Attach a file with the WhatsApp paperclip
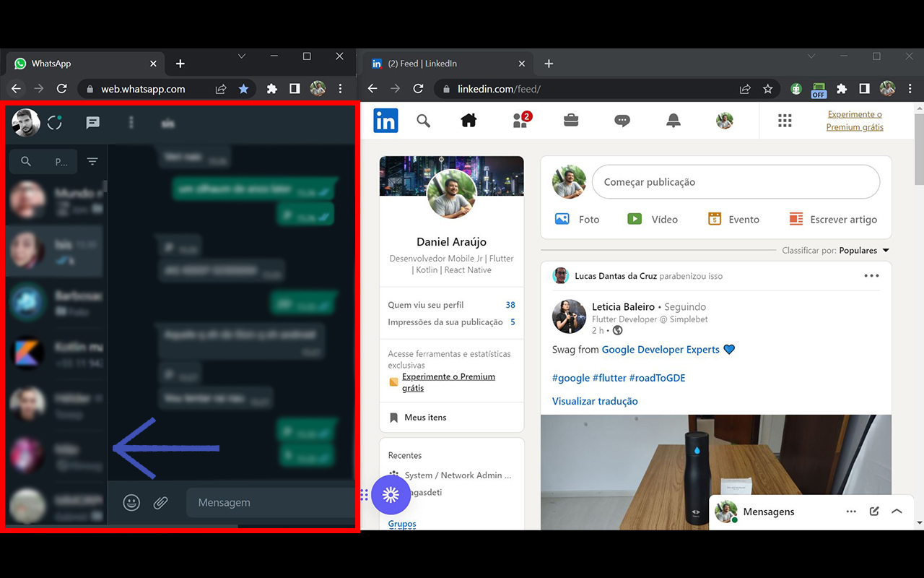 click(160, 502)
